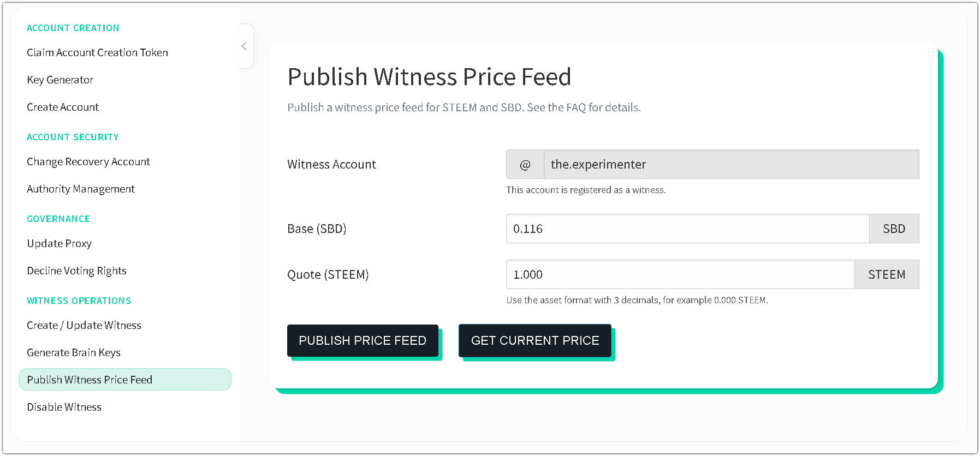Select Change Recovery Account
The height and width of the screenshot is (456, 980).
click(x=88, y=161)
